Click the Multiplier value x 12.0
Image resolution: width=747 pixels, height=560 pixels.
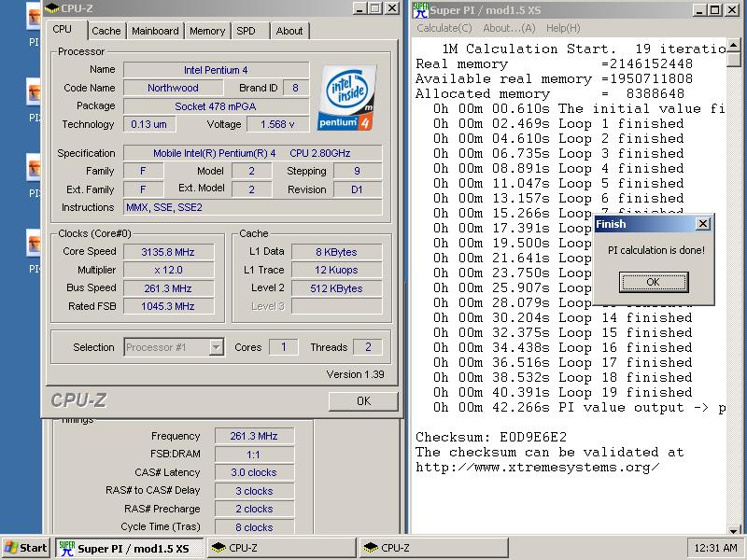pos(168,270)
